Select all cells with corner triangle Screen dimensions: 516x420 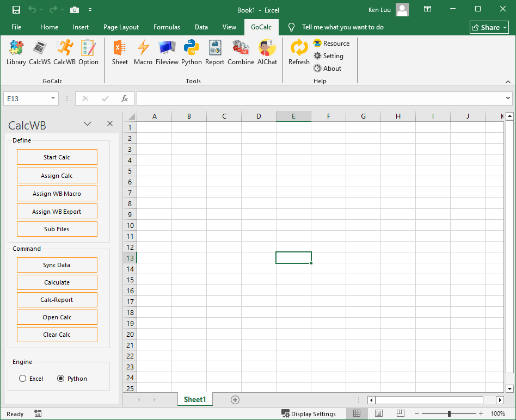pos(131,116)
